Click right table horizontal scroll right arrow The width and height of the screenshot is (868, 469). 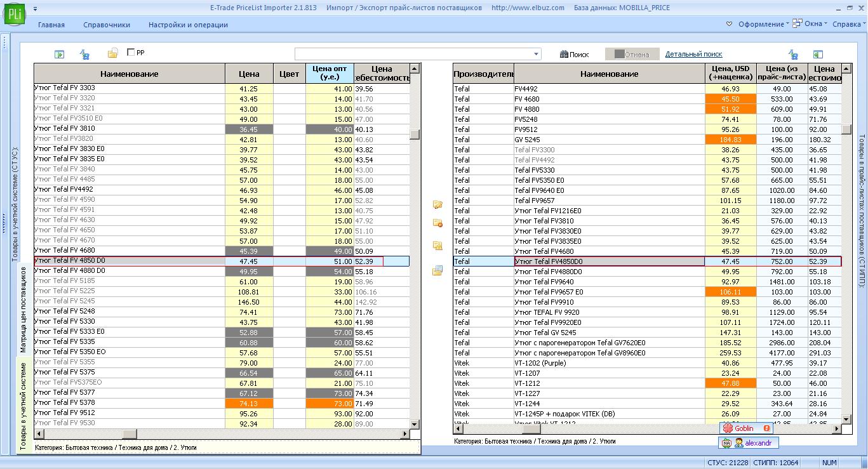[x=837, y=429]
